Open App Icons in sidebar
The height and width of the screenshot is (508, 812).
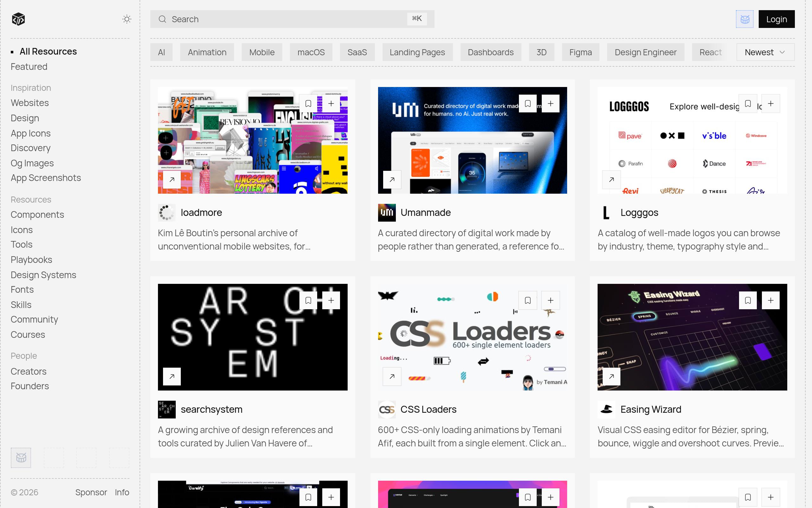(30, 133)
